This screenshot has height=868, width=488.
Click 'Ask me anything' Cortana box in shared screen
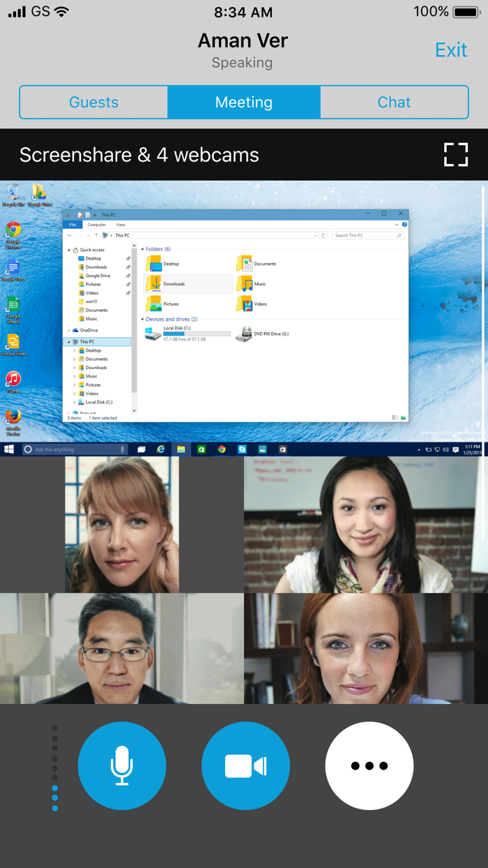[x=75, y=449]
